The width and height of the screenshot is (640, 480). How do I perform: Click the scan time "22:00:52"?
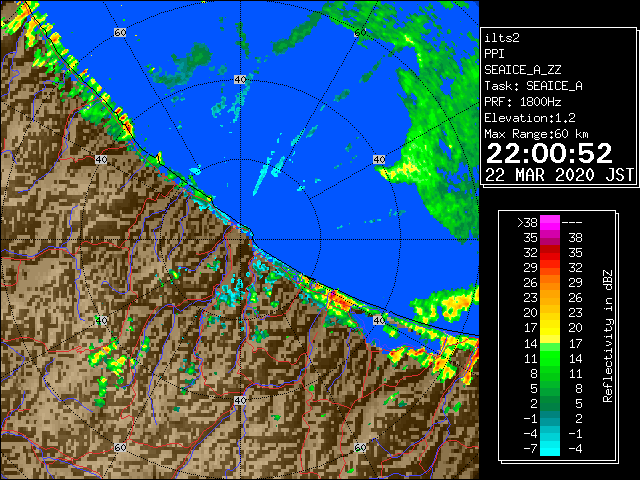[549, 153]
